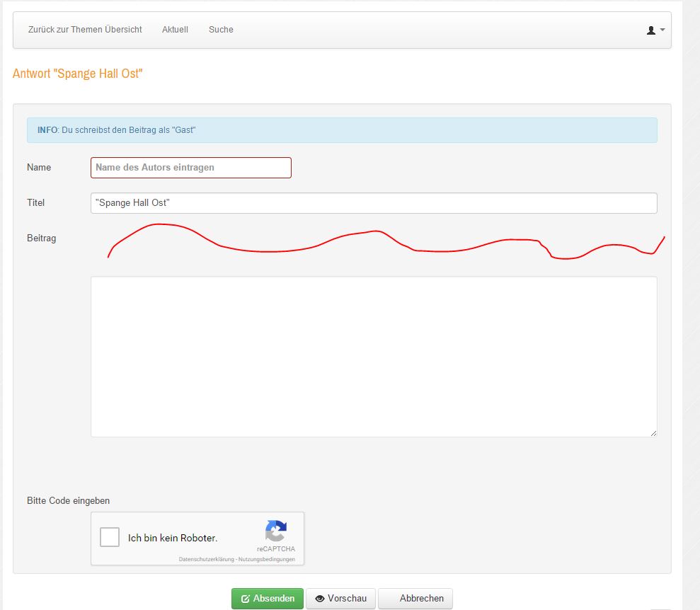Open the Nutzungsbedingungen link
Image resolution: width=700 pixels, height=610 pixels.
coord(267,559)
